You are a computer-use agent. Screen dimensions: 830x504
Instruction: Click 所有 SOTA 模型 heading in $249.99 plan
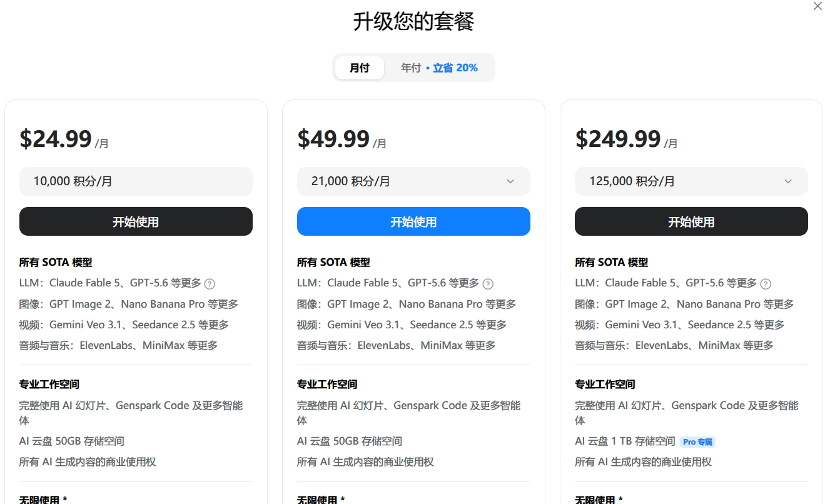coord(611,263)
